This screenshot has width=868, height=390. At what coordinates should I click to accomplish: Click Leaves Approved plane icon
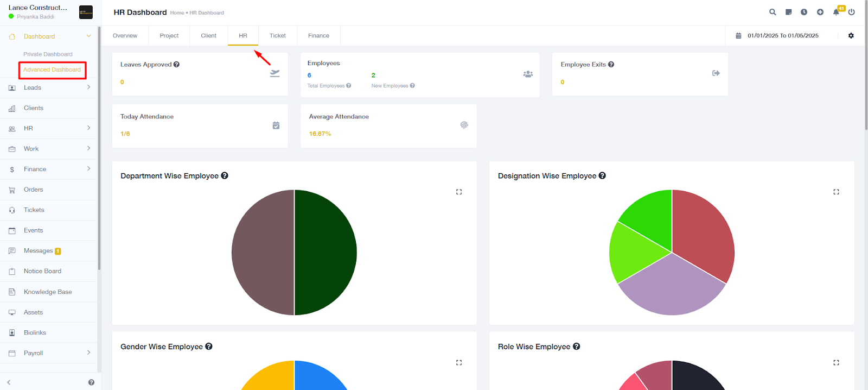[275, 73]
